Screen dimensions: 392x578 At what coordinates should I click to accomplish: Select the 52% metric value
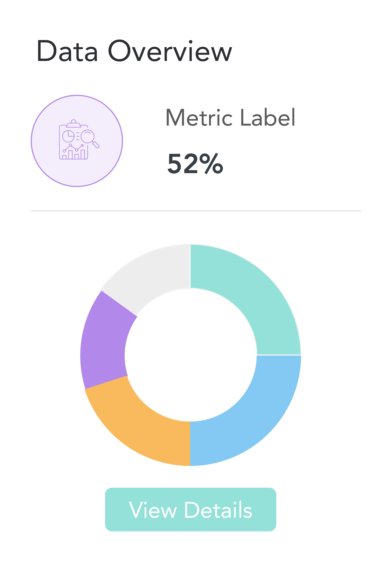coord(196,164)
